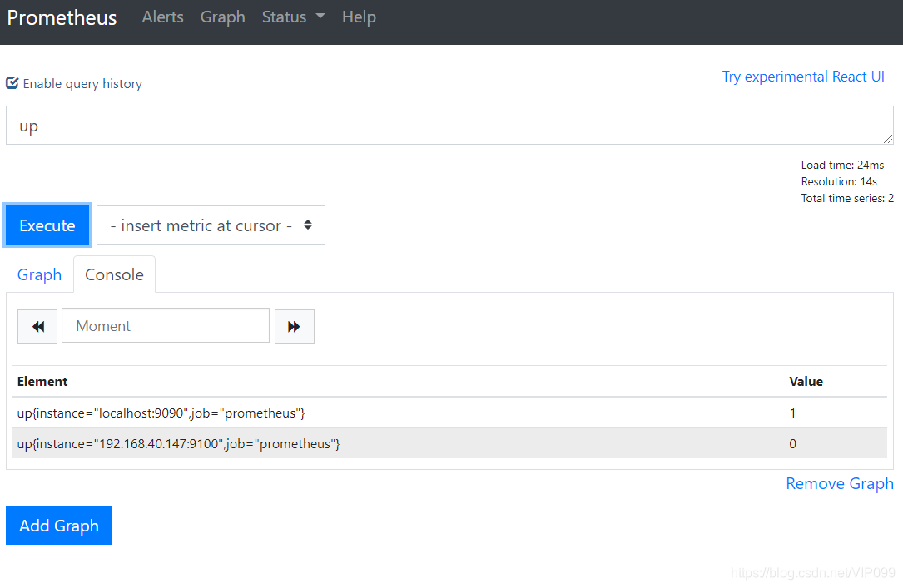The image size is (903, 588).
Task: Navigate to the Graph menu item
Action: (222, 17)
